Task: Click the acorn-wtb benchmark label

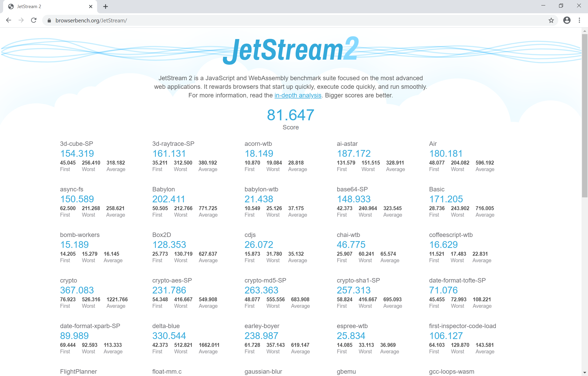Action: point(258,144)
